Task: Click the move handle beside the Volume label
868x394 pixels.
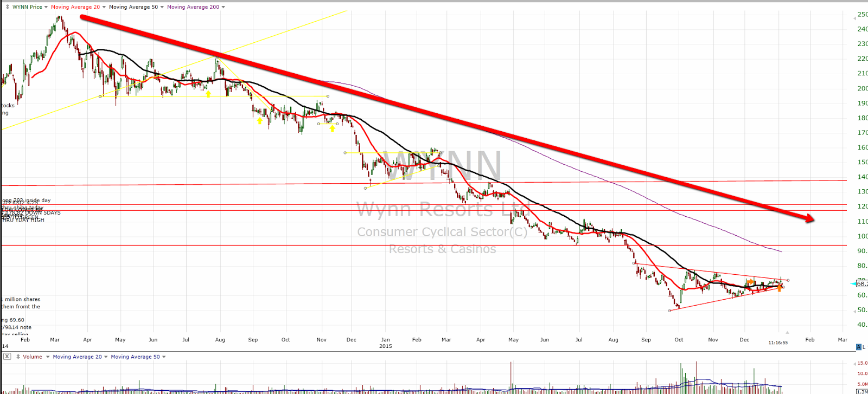Action: tap(17, 357)
